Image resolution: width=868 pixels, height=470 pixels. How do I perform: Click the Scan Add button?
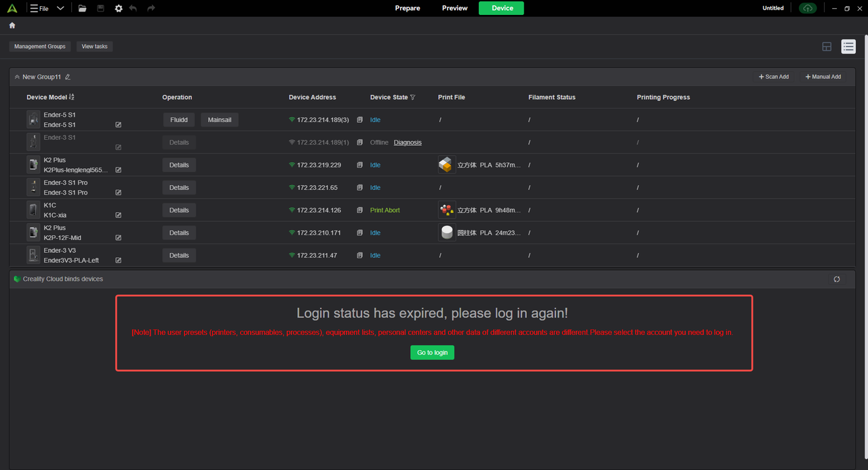coord(774,77)
